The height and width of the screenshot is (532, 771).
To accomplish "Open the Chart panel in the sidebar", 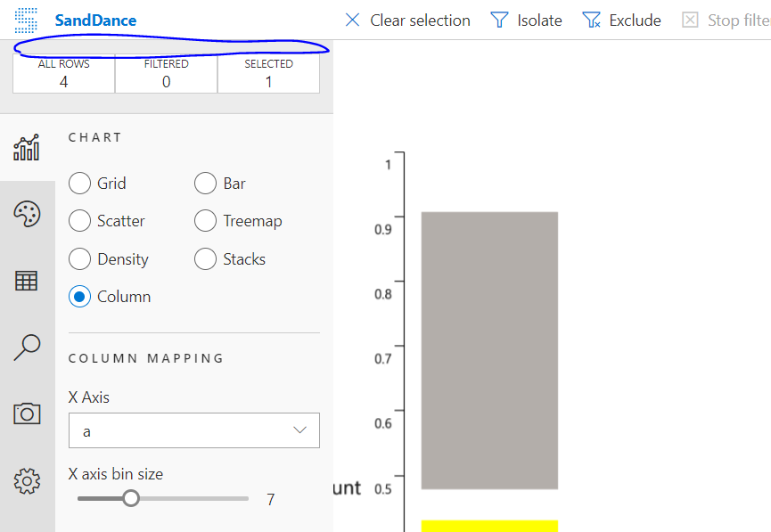I will coord(27,147).
